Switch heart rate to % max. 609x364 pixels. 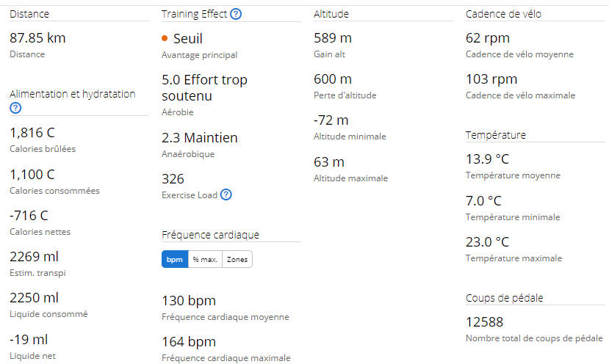point(205,259)
